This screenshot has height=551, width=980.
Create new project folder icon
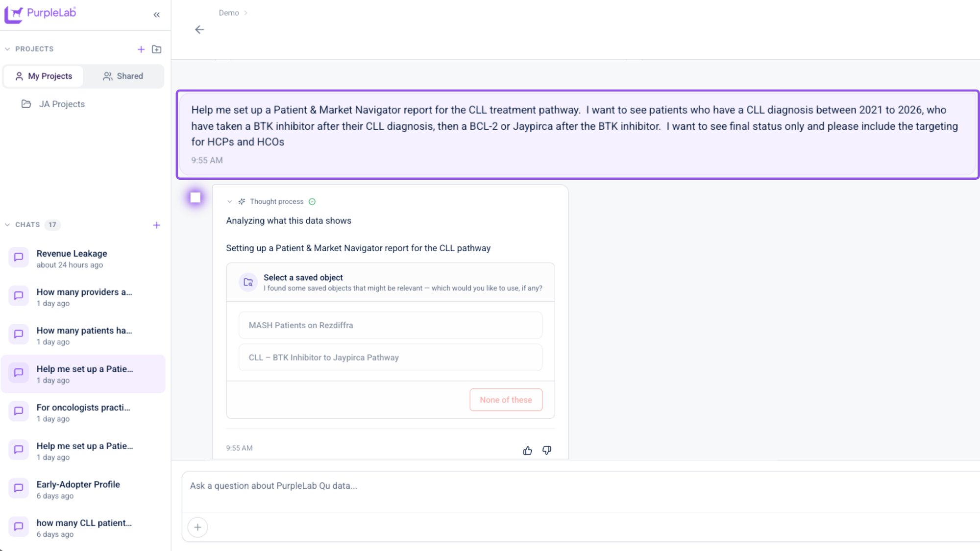coord(157,49)
